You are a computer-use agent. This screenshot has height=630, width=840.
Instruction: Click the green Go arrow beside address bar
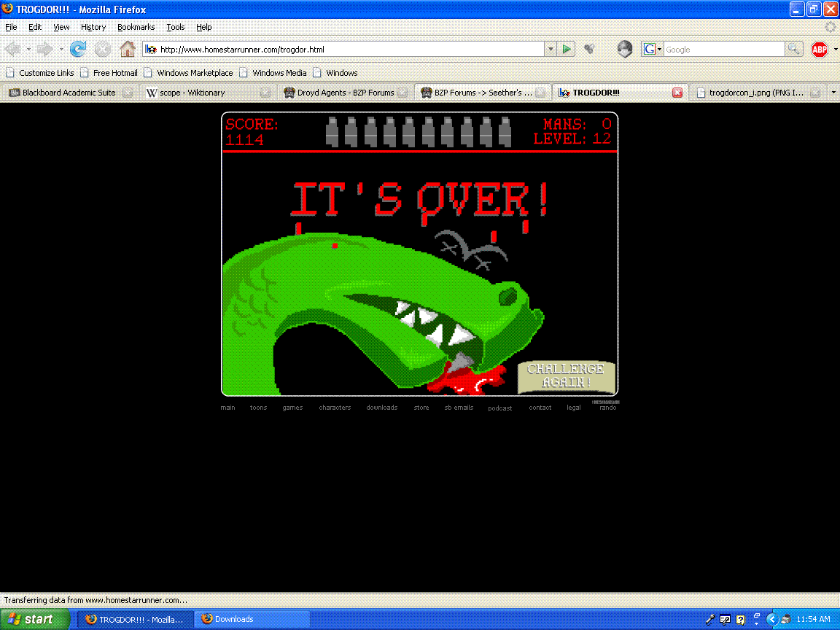click(567, 50)
